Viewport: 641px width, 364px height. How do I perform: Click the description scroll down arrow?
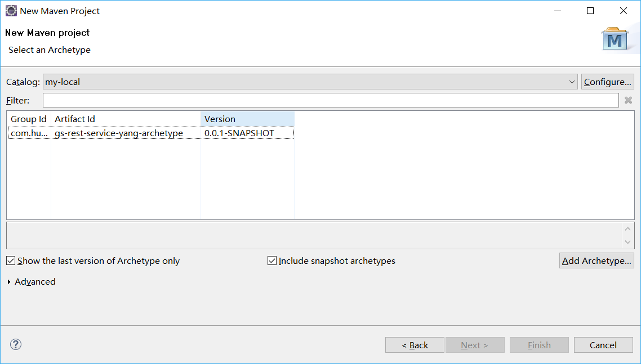pos(628,242)
